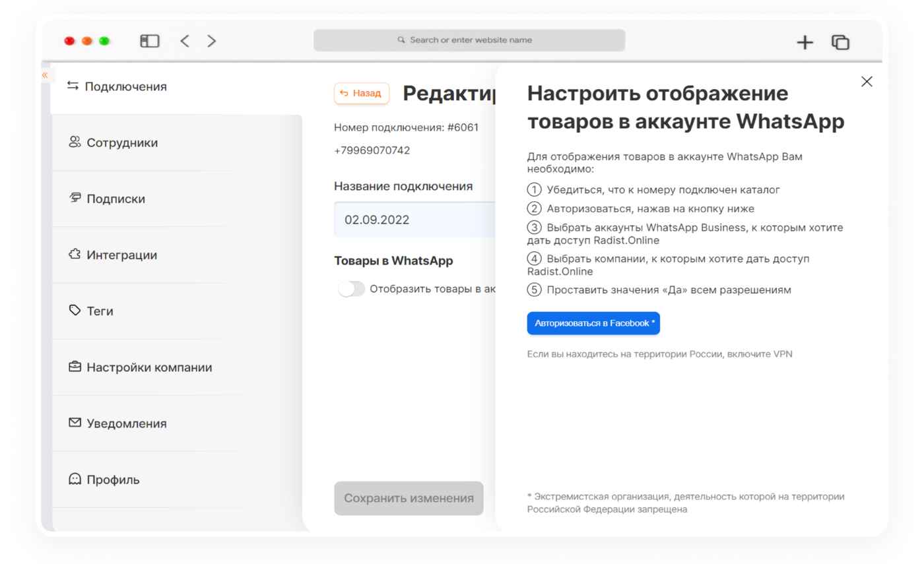Click phone number +79969070742
The width and height of the screenshot is (924, 564).
click(372, 150)
